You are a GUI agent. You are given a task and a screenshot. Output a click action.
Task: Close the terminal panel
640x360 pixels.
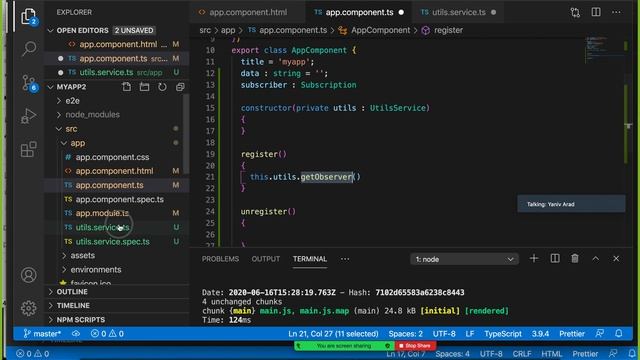[x=616, y=258]
